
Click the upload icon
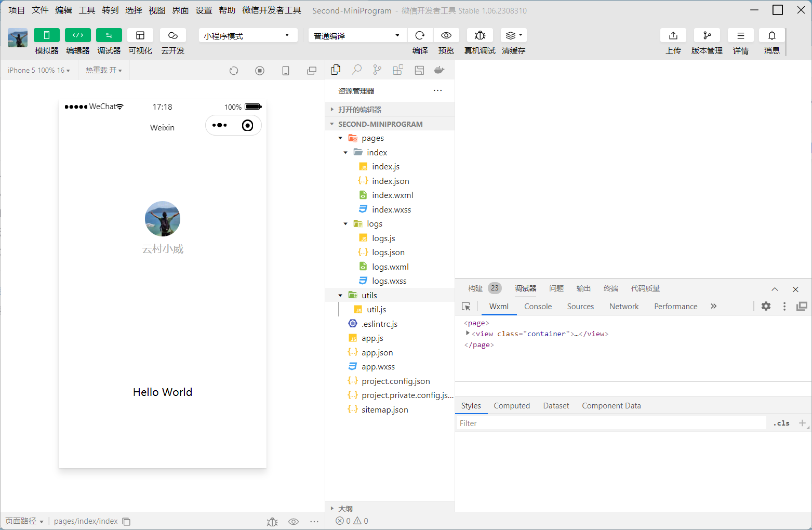(x=673, y=35)
